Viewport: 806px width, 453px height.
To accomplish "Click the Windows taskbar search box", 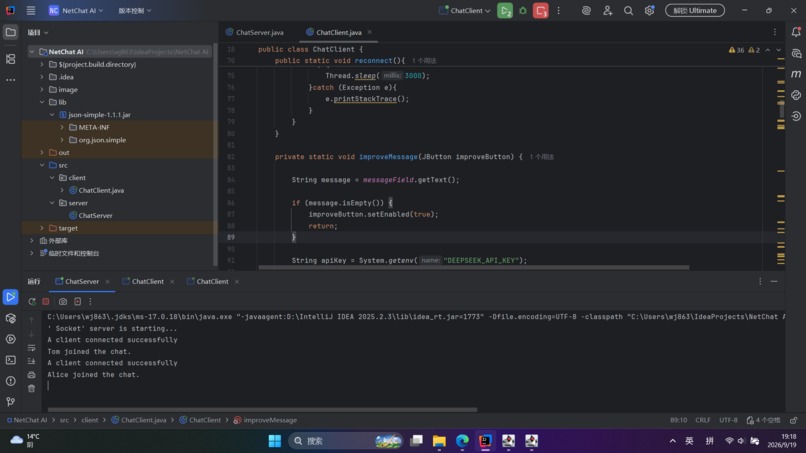I will click(345, 441).
